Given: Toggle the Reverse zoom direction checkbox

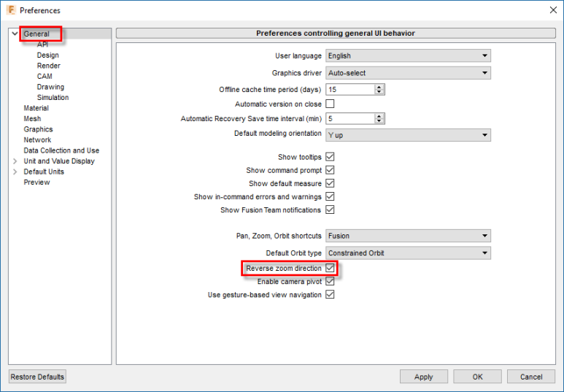Looking at the screenshot, I should (330, 268).
